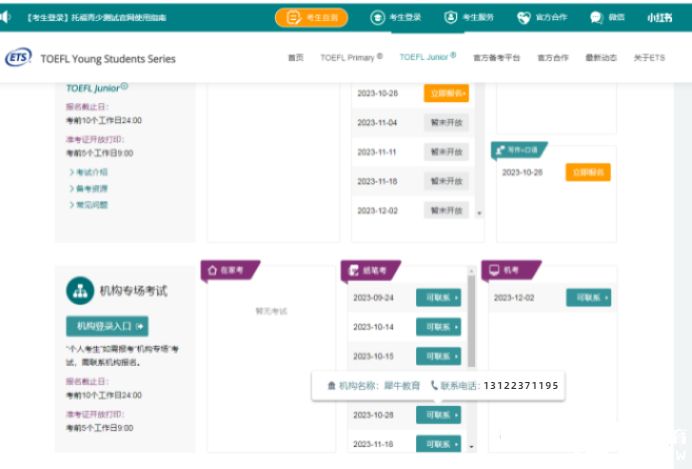
Task: Open 最新动态 navigation item
Action: pyautogui.click(x=601, y=57)
